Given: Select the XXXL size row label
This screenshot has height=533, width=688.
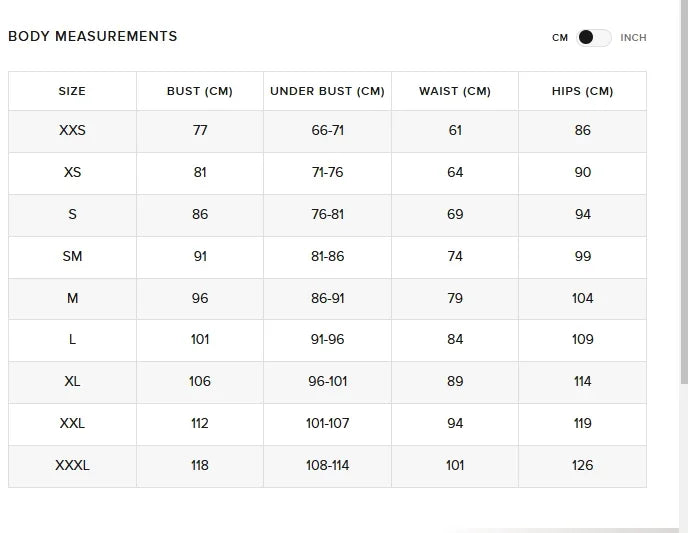Looking at the screenshot, I should pos(72,465).
